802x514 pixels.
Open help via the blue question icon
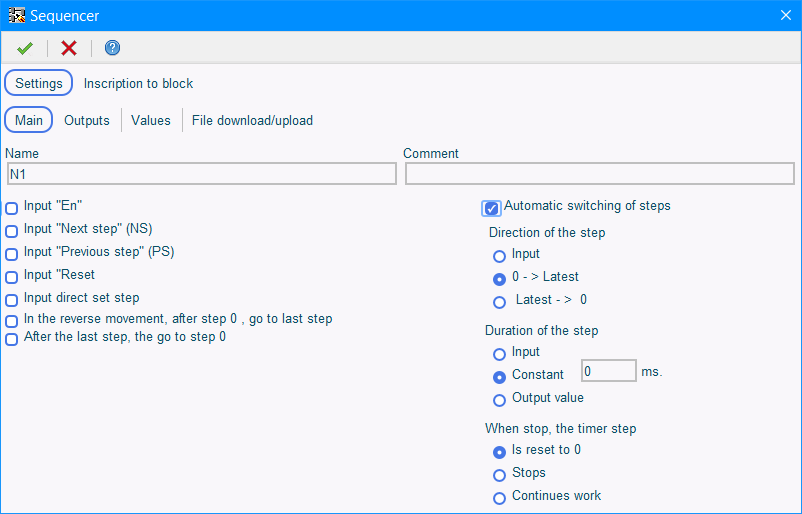pyautogui.click(x=113, y=48)
